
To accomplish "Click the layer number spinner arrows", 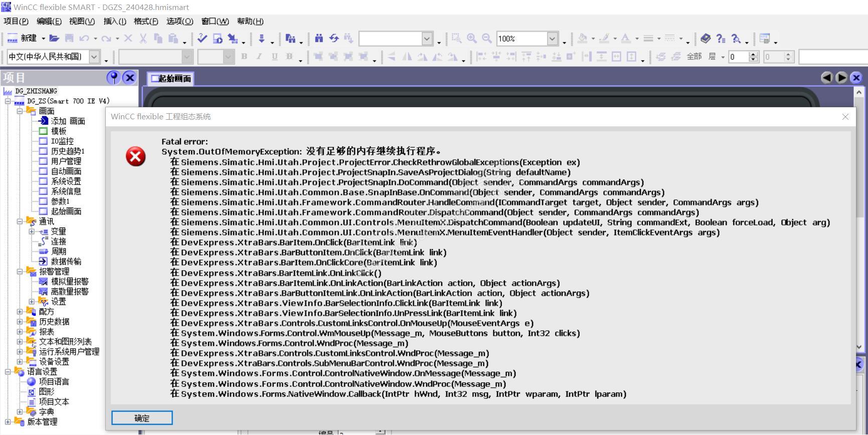I will [x=753, y=57].
